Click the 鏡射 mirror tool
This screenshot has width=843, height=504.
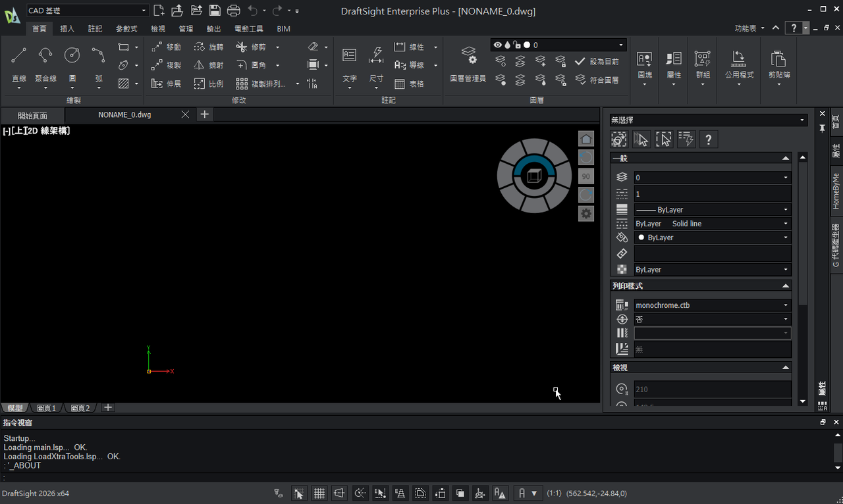click(209, 65)
